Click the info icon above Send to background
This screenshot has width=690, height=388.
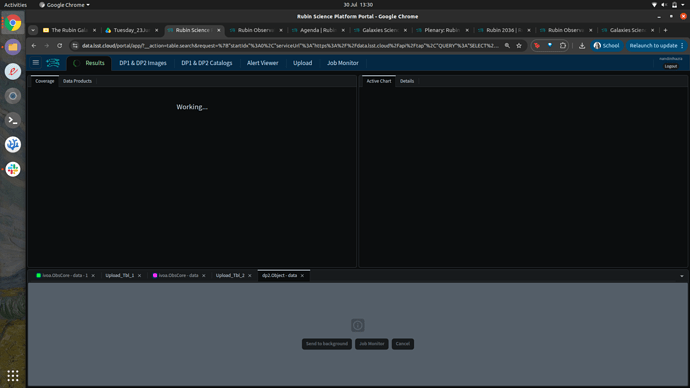(x=357, y=326)
